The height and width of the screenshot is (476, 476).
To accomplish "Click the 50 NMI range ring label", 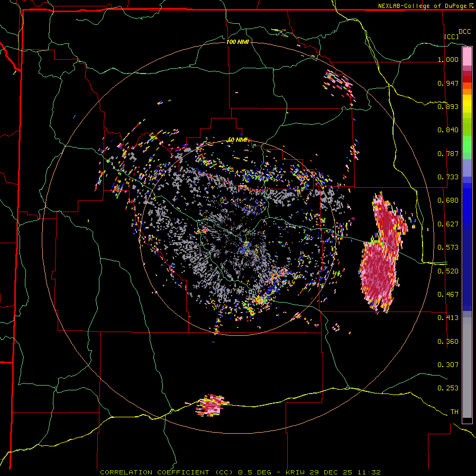I will (x=237, y=140).
